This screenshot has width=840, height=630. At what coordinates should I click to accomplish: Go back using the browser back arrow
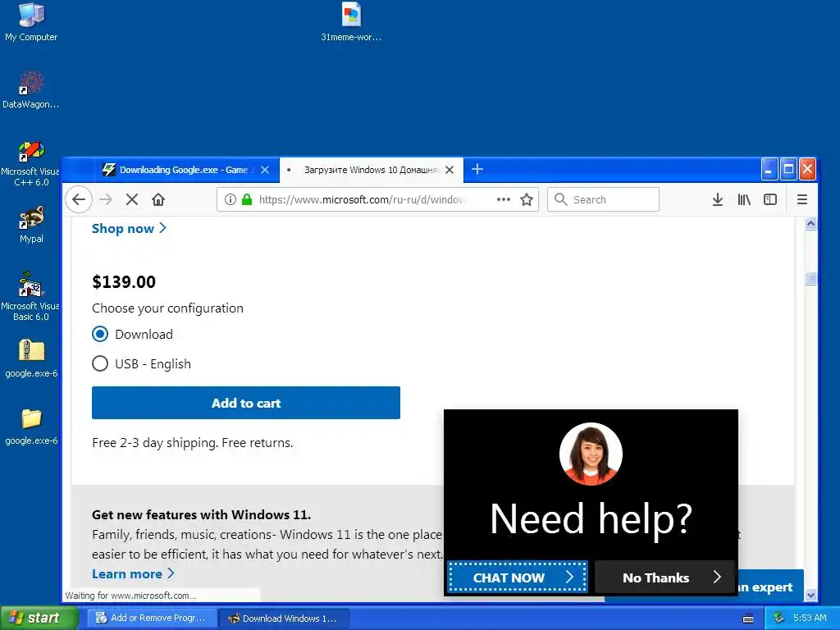(79, 200)
